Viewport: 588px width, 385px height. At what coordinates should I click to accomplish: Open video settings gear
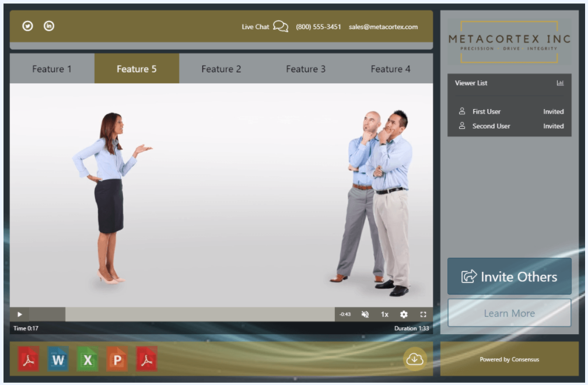(x=404, y=314)
